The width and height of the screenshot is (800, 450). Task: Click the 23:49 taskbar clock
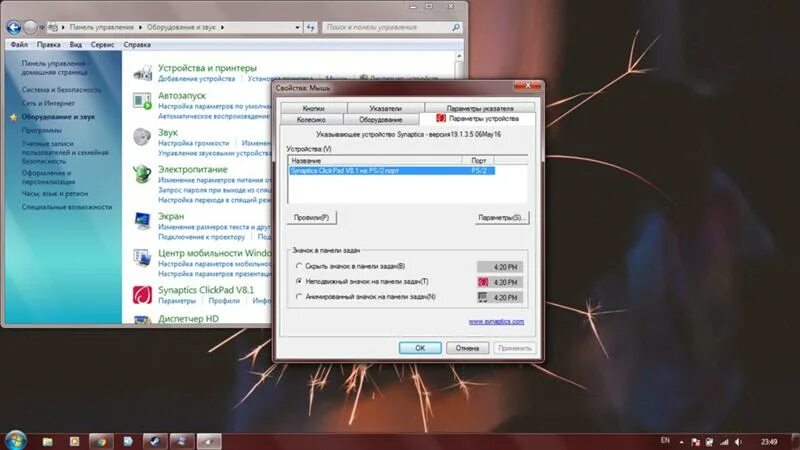pyautogui.click(x=769, y=442)
